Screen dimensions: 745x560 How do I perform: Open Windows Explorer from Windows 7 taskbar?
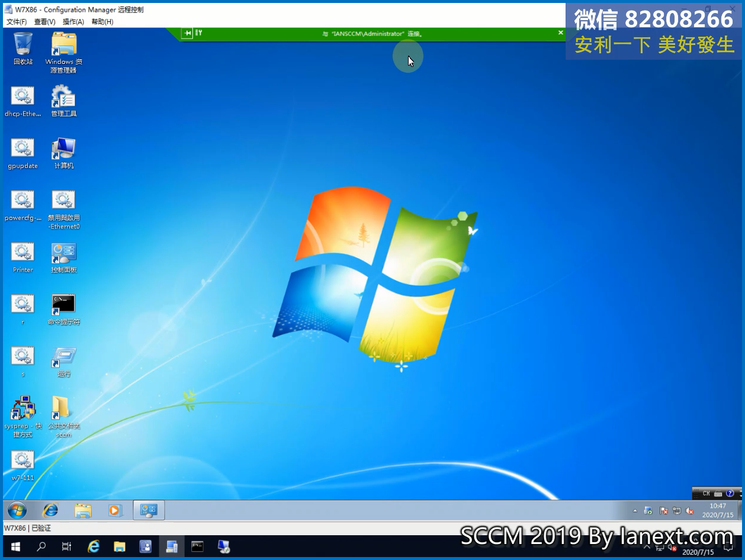pyautogui.click(x=83, y=510)
